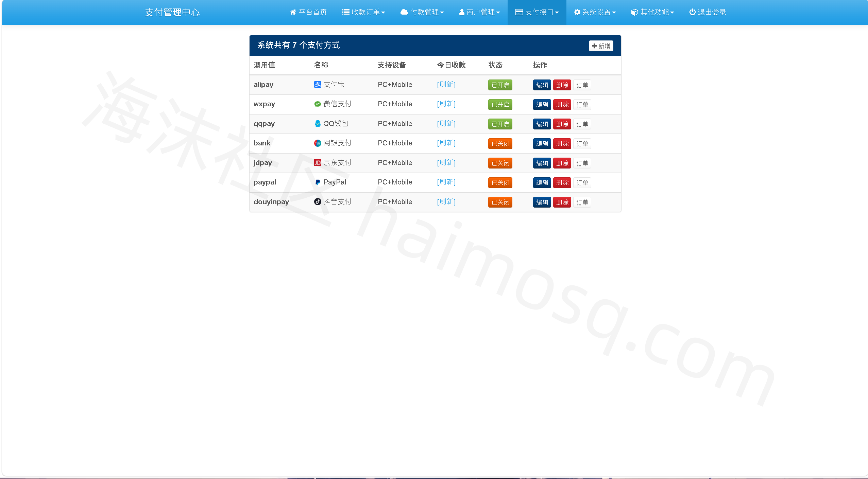
Task: Click the UnionPay bank icon
Action: [318, 143]
